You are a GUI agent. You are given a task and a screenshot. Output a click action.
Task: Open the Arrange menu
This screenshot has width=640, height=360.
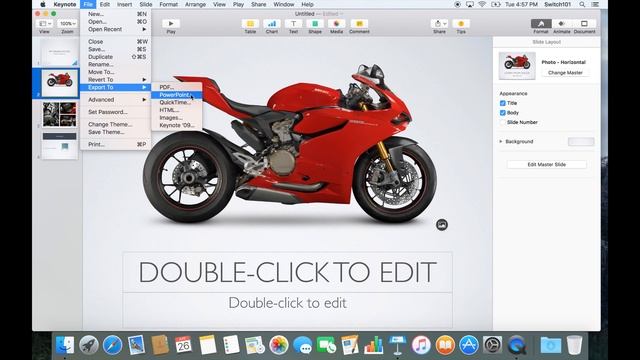pos(195,4)
